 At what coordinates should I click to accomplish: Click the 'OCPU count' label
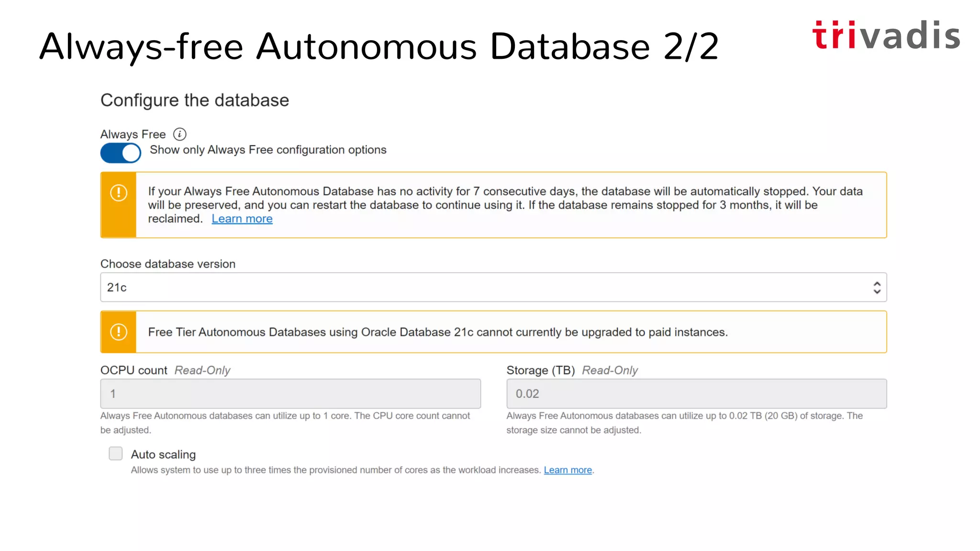(x=134, y=370)
